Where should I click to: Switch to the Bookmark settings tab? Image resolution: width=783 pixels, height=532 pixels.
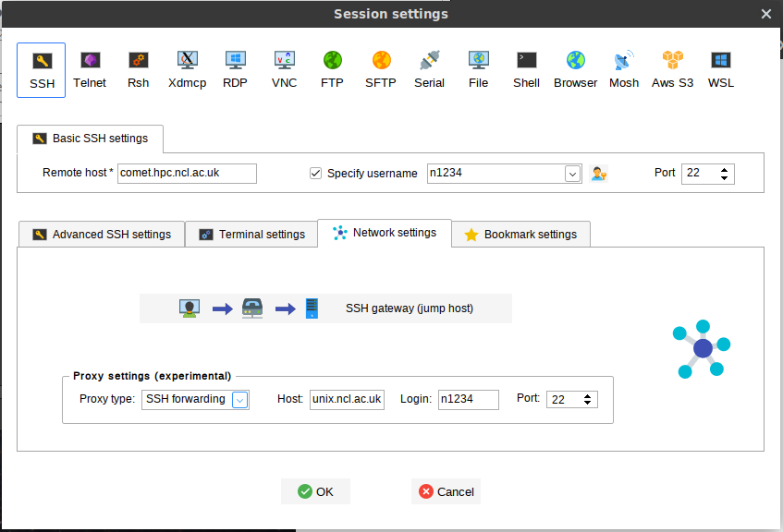[520, 235]
